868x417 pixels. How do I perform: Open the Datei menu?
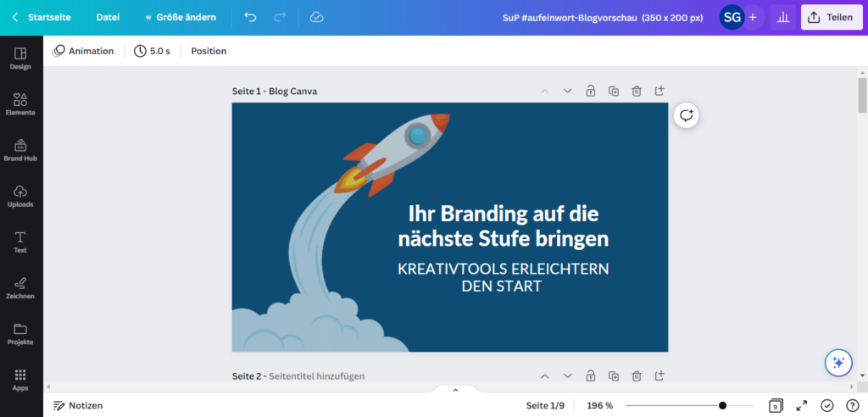pos(108,17)
